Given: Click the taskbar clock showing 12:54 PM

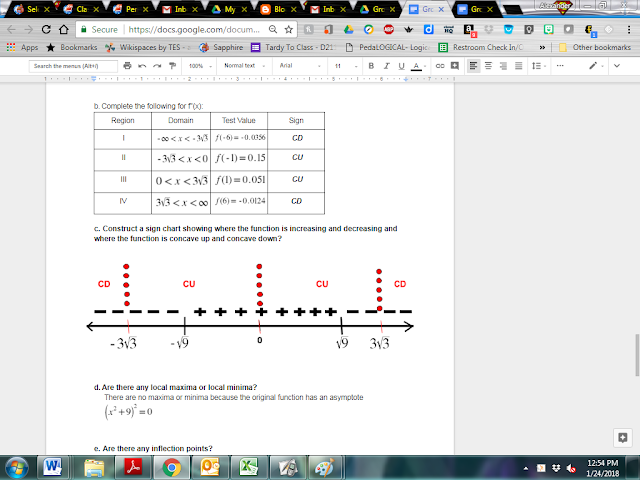Looking at the screenshot, I should pyautogui.click(x=602, y=468).
